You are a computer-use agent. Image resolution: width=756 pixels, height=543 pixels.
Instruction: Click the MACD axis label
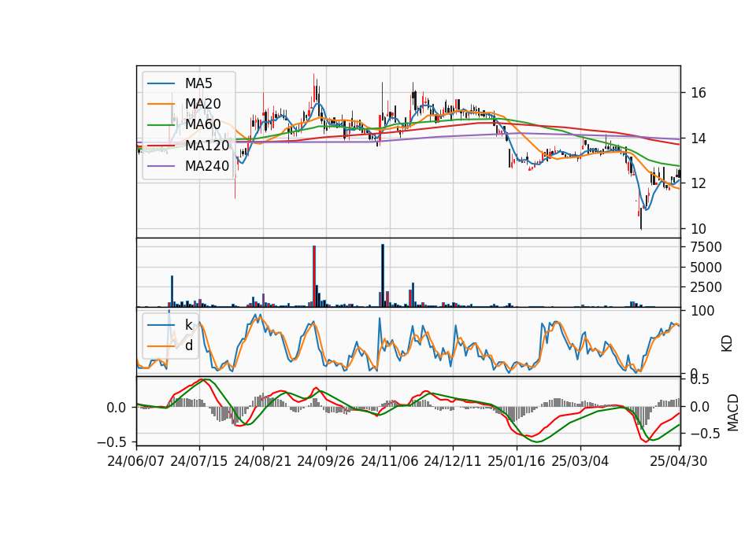click(x=732, y=412)
